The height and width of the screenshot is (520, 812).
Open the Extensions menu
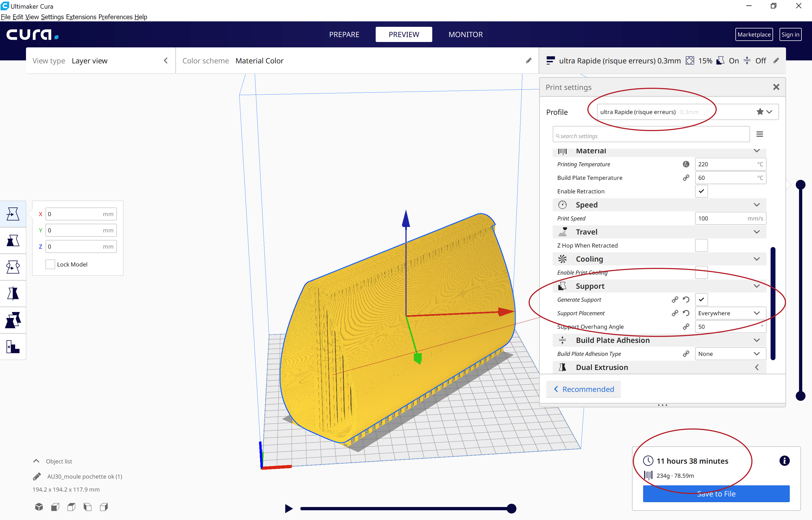81,17
